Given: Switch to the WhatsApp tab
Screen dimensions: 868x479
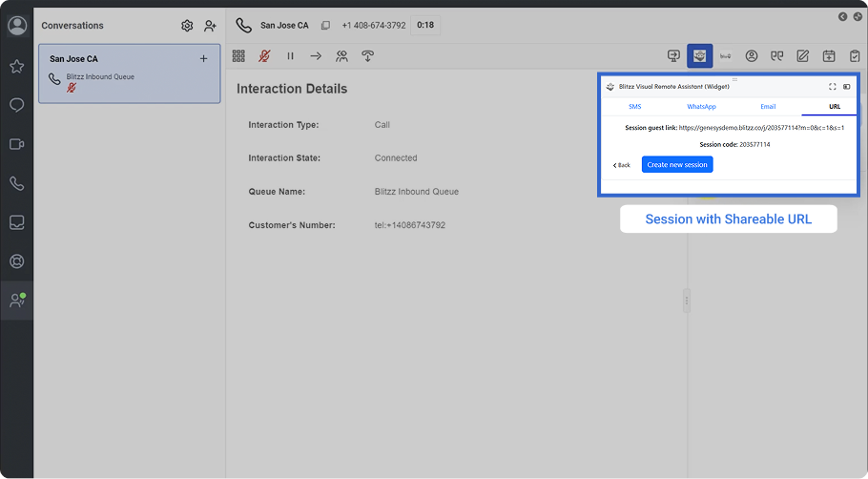Looking at the screenshot, I should coord(701,106).
